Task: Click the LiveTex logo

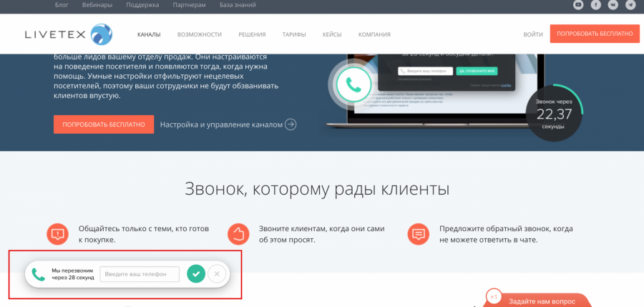Action: pyautogui.click(x=69, y=34)
